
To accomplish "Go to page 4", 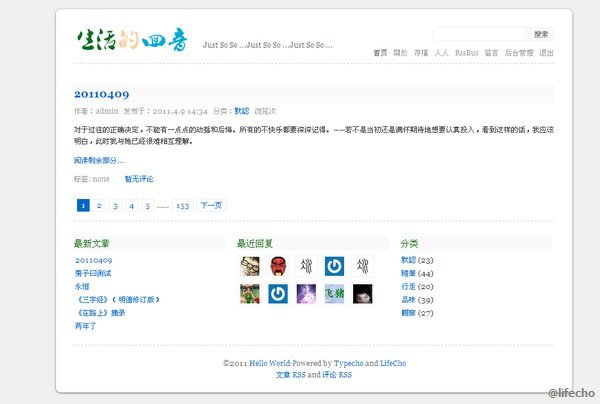I will [131, 205].
